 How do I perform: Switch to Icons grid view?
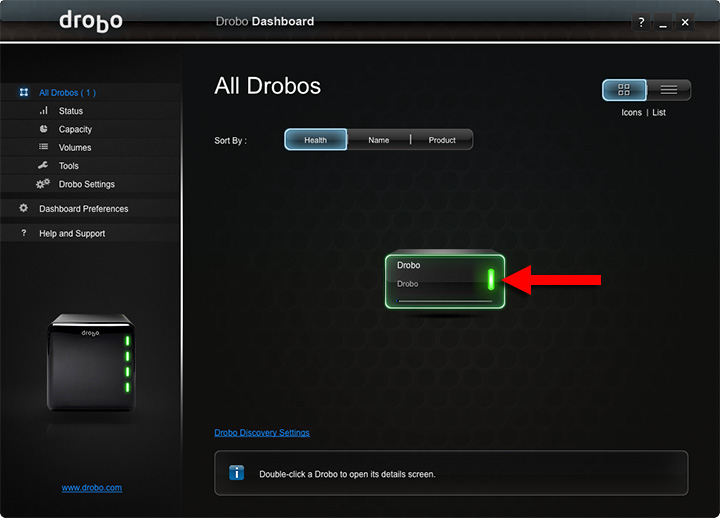(x=624, y=90)
